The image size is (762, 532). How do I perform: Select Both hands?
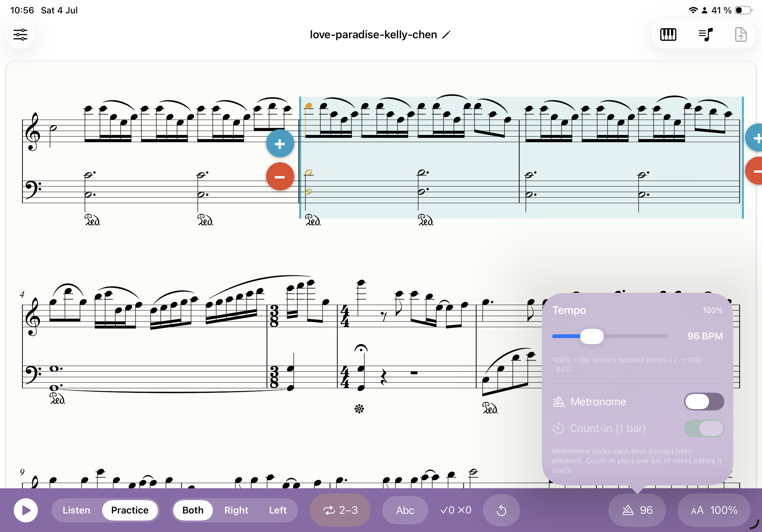[193, 510]
